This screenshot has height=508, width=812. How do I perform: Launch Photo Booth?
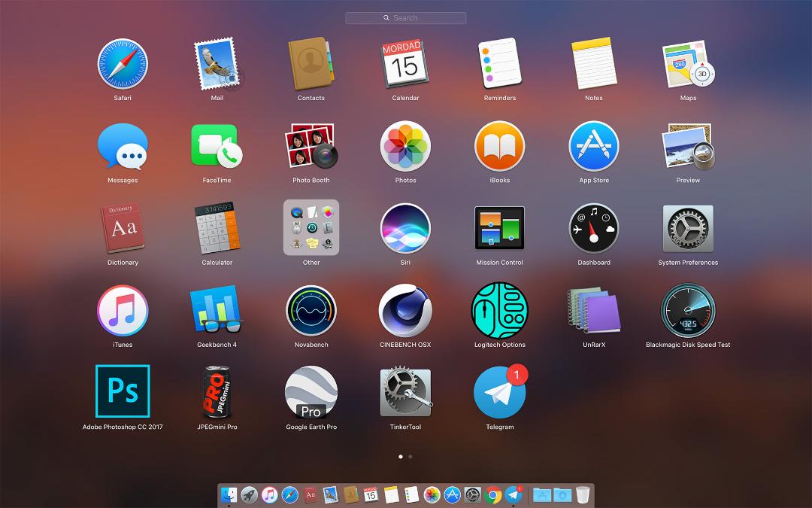pyautogui.click(x=311, y=146)
